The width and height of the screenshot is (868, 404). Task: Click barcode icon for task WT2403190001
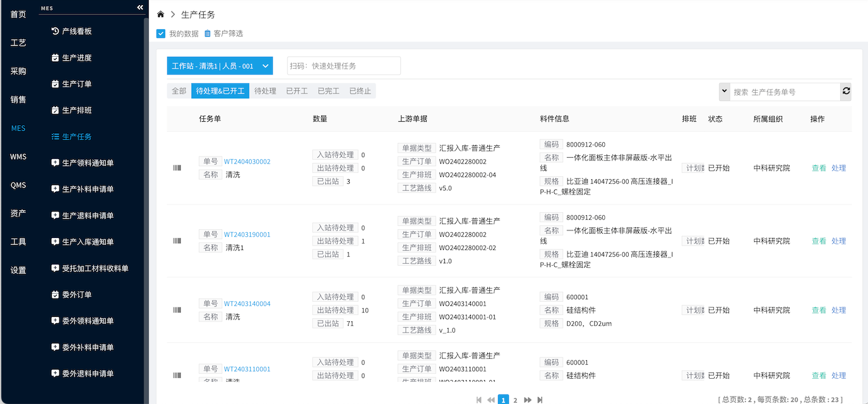click(x=177, y=241)
